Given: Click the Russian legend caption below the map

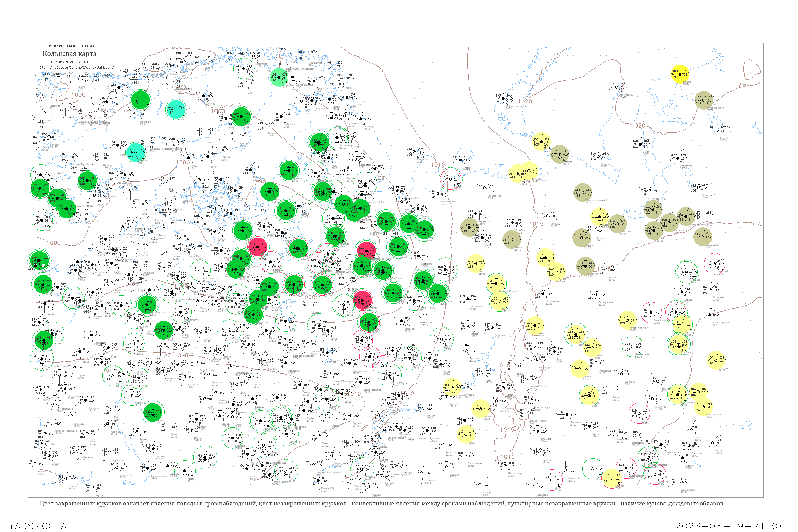Looking at the screenshot, I should coord(382,504).
